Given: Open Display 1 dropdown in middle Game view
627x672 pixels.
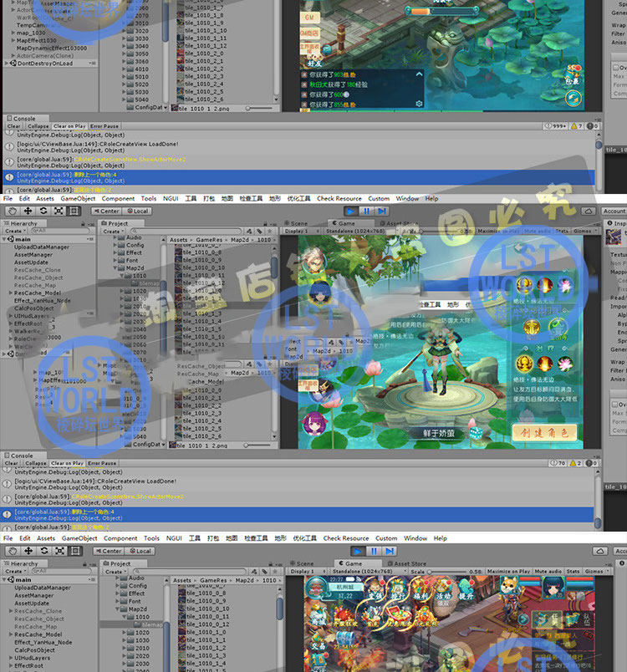Looking at the screenshot, I should [x=300, y=231].
